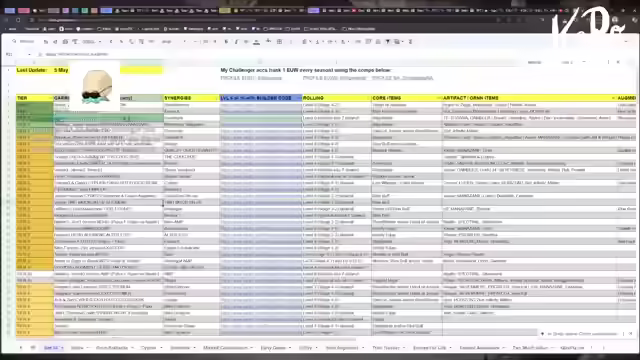Open the text color picker
This screenshot has width=640, height=360.
[x=256, y=42]
